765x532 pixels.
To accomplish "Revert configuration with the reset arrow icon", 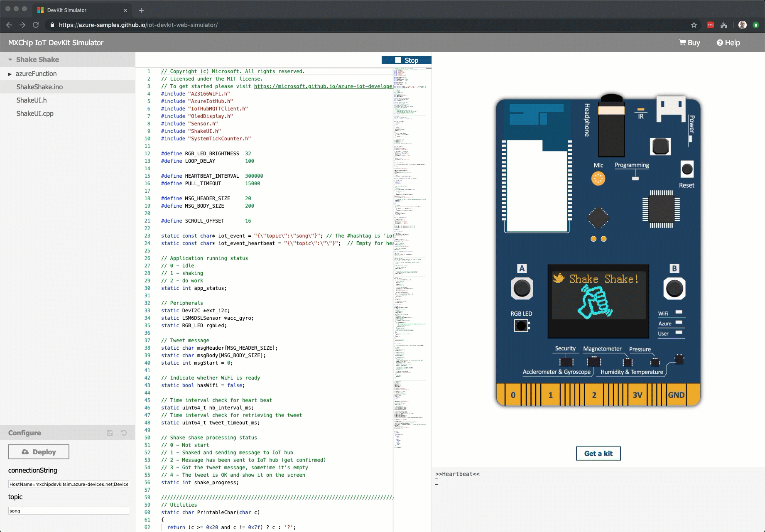I will pyautogui.click(x=124, y=433).
